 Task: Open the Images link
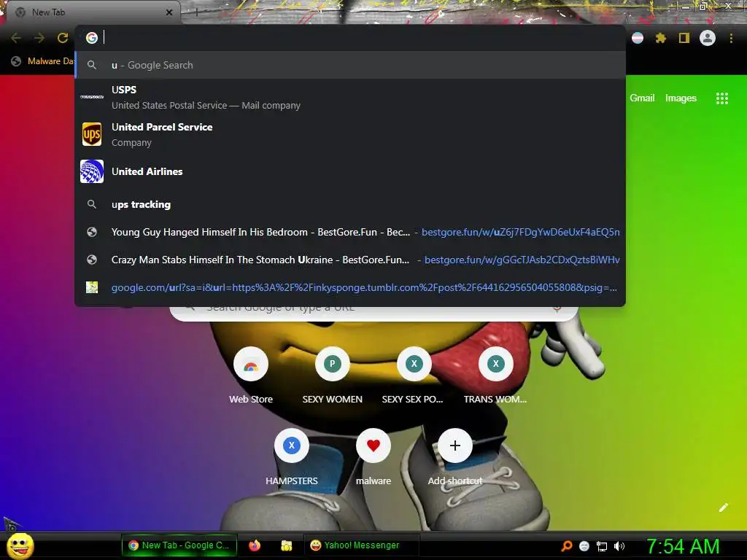tap(681, 98)
